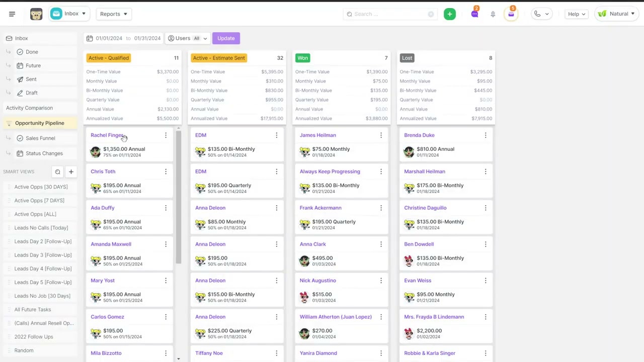Open Frank Ackermann card options menu
Screen dimensions: 644x362
coord(381,208)
